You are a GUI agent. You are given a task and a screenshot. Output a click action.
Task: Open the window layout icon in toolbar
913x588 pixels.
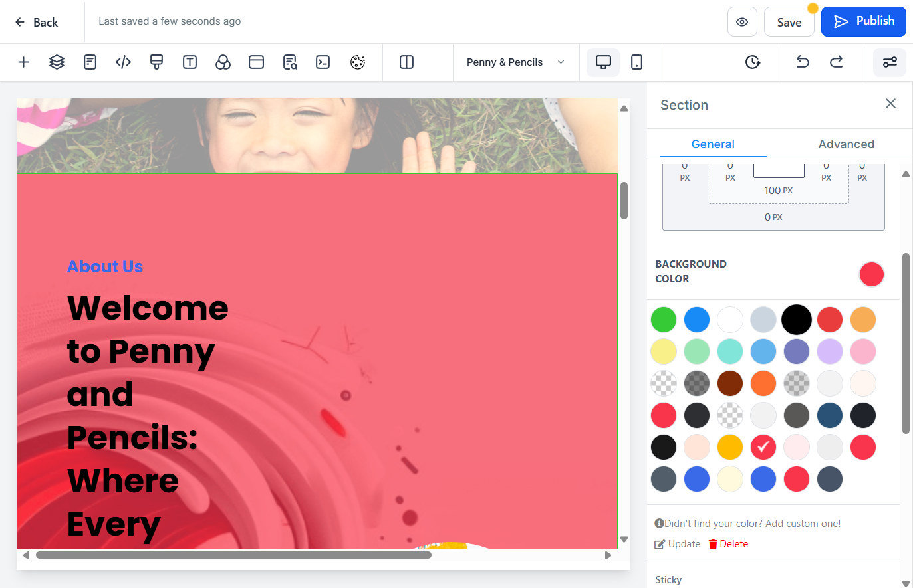point(256,62)
